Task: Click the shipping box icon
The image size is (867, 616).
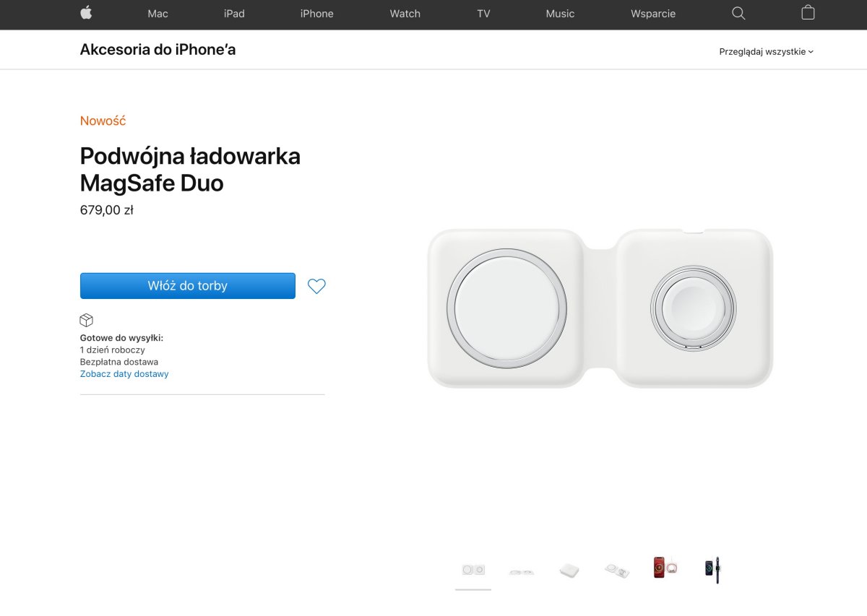Action: (87, 320)
